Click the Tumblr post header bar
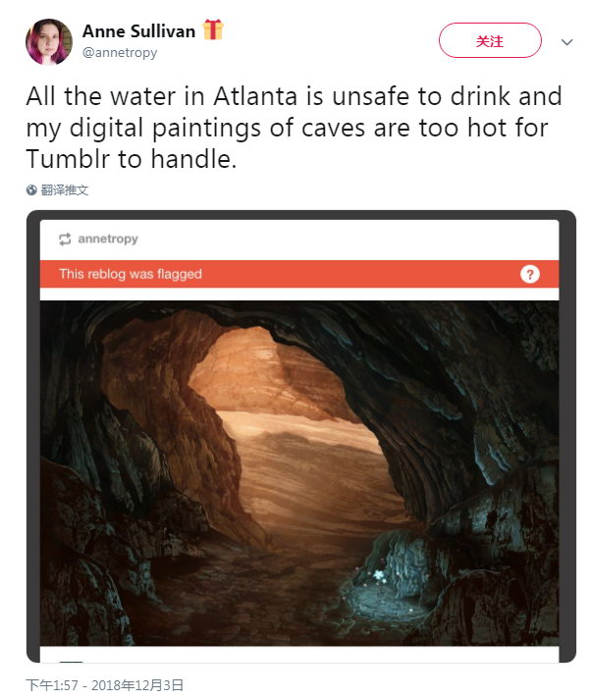The image size is (590, 700). point(299,240)
